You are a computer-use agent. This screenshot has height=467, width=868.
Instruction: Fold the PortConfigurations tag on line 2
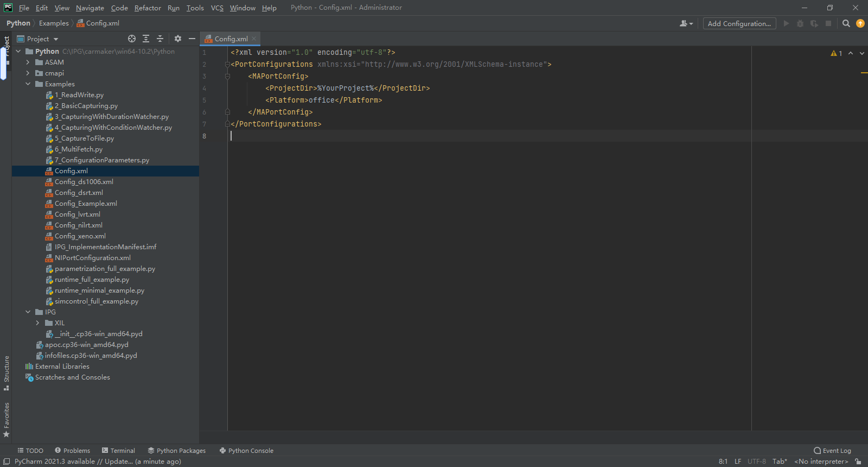227,64
